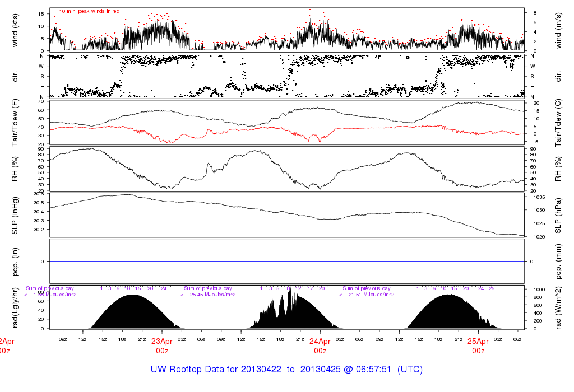Select the "30.2" inHg pressure tick
Image resolution: width=574 pixels, height=392 pixels.
pos(39,230)
